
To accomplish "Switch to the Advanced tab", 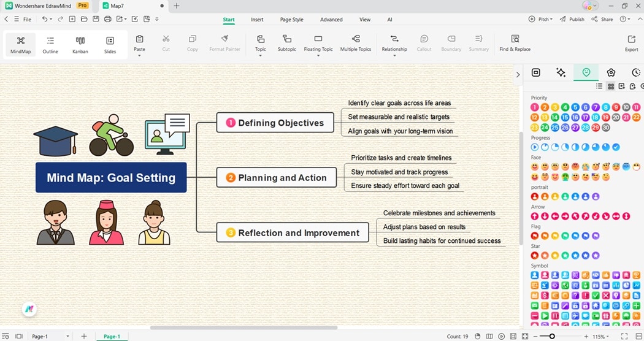I will coord(331,19).
